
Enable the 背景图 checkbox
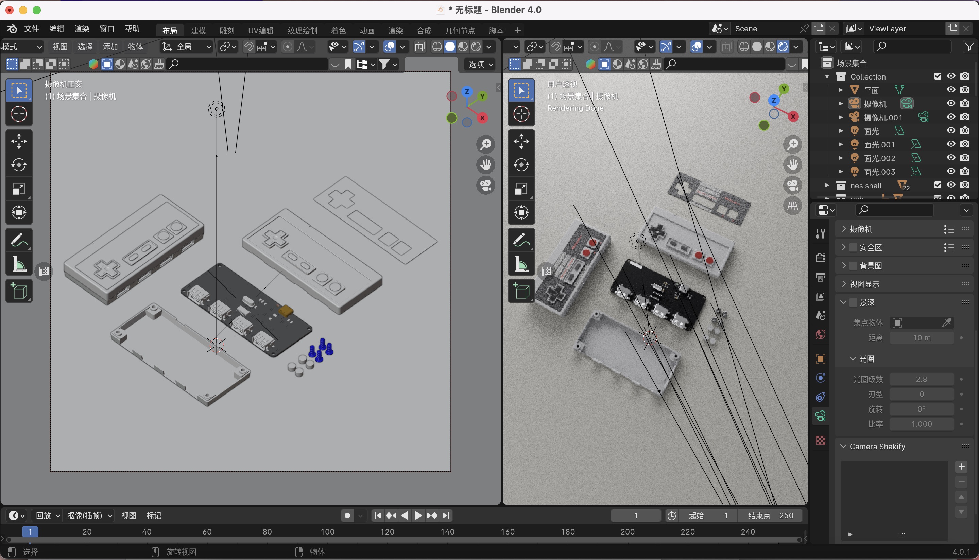853,266
